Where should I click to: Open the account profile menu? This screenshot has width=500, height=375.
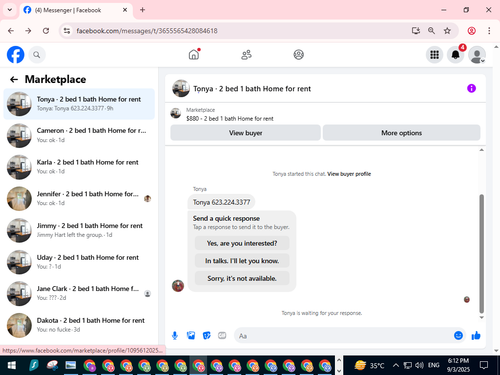[477, 55]
